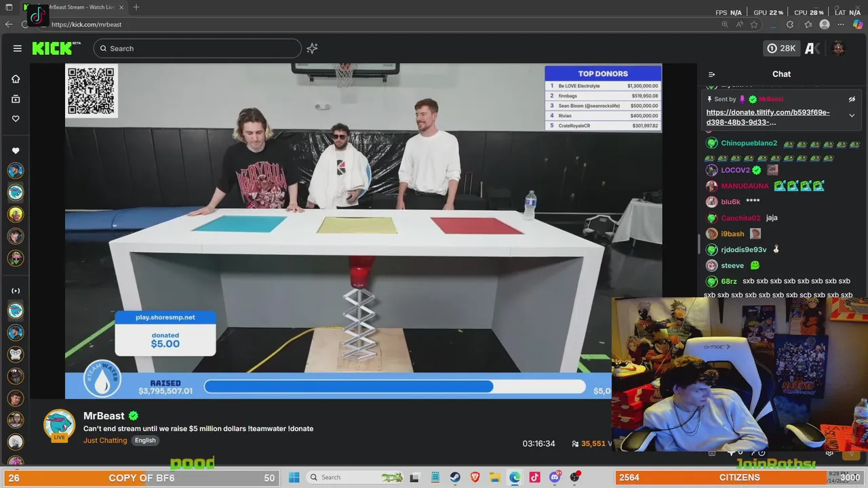The image size is (868, 488).
Task: Click the fundraiser progress bar
Action: pos(395,387)
